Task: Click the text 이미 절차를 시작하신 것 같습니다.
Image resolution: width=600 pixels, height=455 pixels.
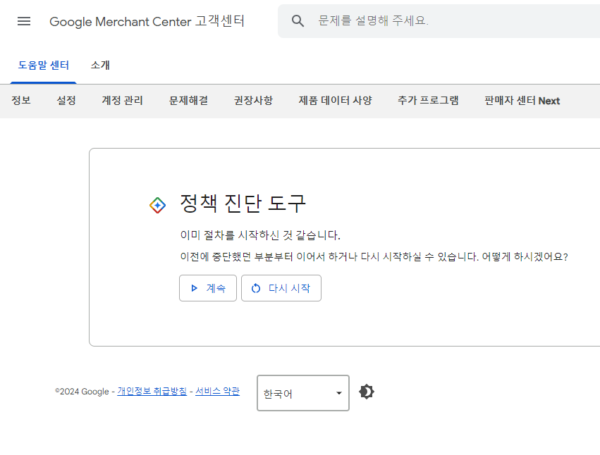Action: (x=260, y=235)
